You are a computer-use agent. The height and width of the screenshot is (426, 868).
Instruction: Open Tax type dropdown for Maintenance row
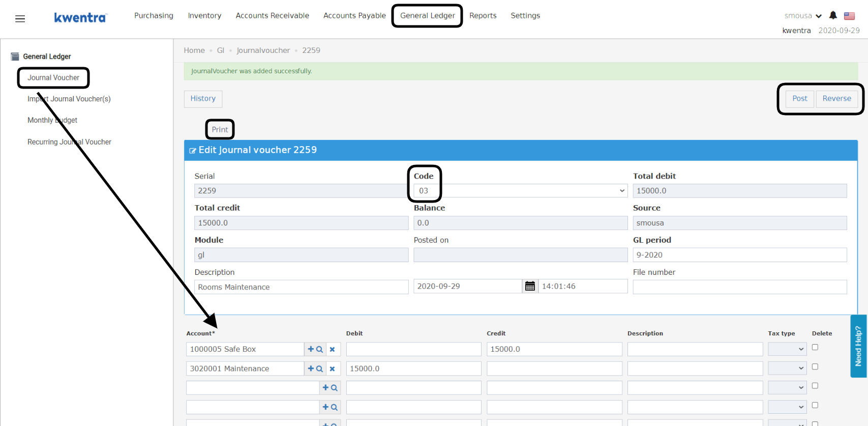coord(787,368)
